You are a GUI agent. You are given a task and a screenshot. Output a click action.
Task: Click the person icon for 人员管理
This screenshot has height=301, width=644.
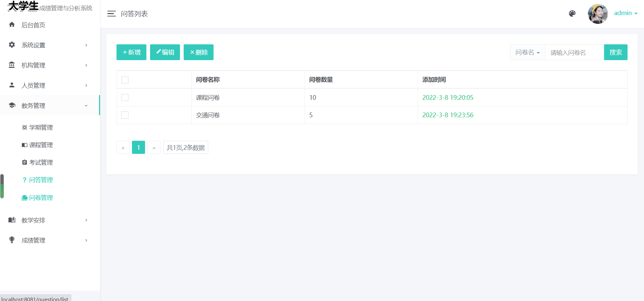(12, 85)
